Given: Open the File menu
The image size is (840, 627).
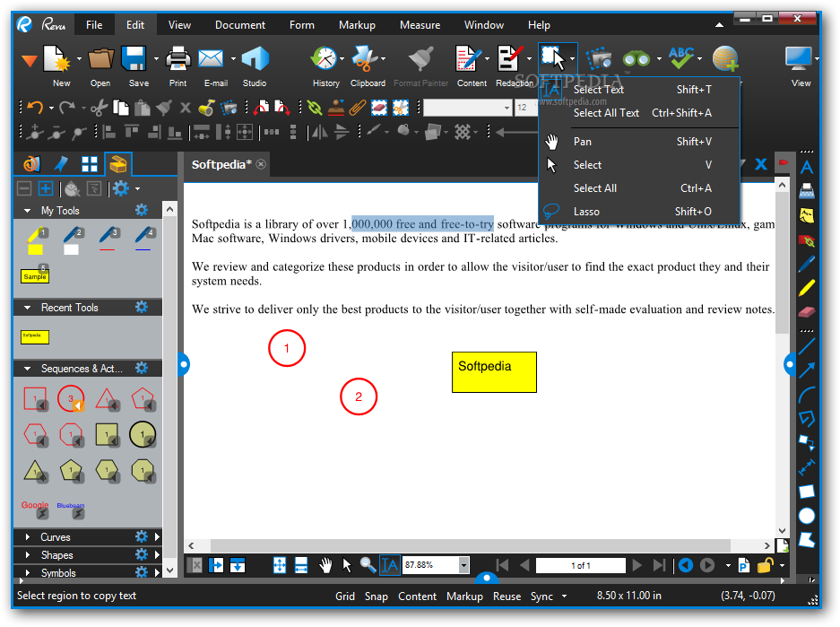Looking at the screenshot, I should pyautogui.click(x=94, y=25).
